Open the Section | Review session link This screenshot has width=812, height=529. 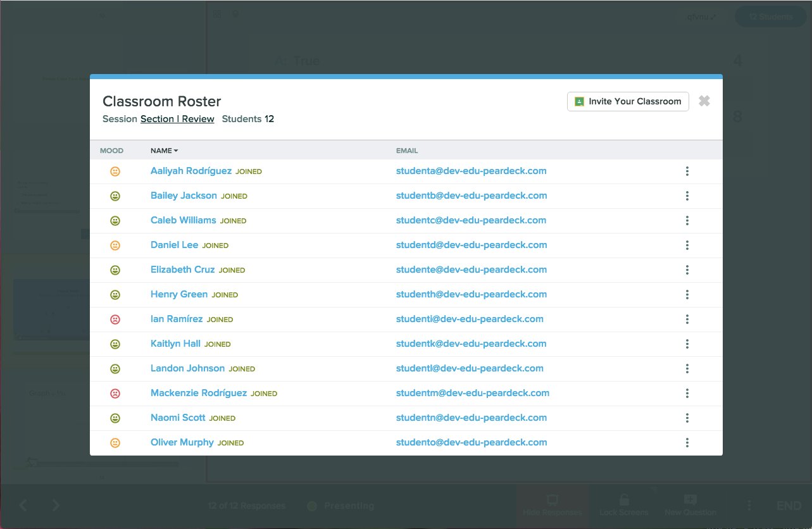tap(177, 119)
